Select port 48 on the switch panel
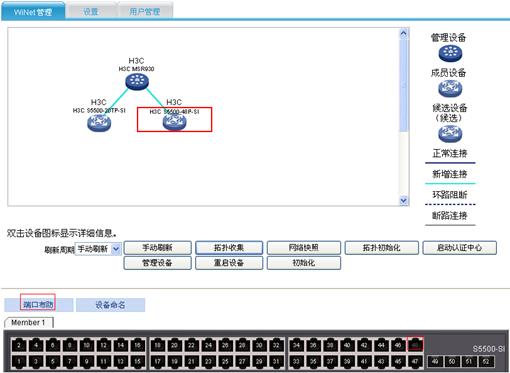Screen dimensions: 510x373 pyautogui.click(x=415, y=344)
